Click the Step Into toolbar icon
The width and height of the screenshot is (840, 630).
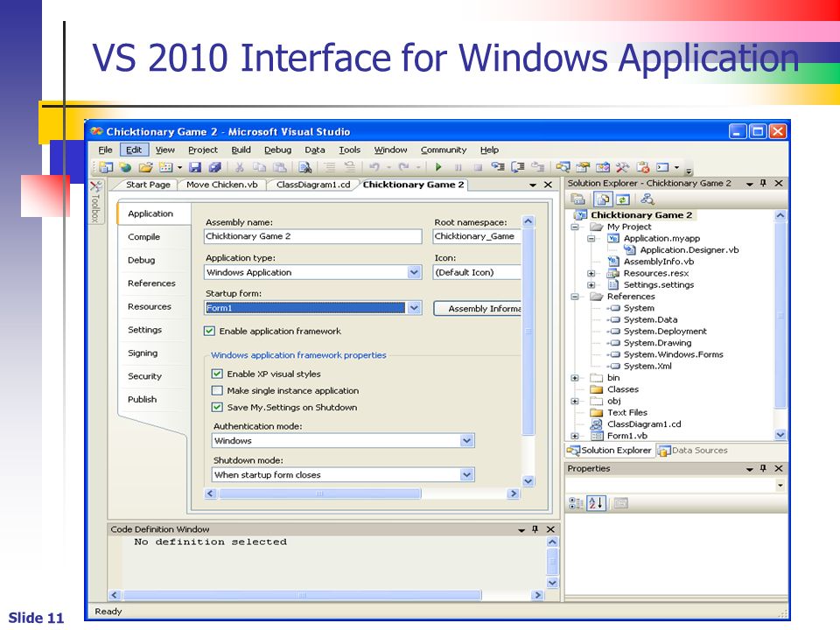[498, 167]
